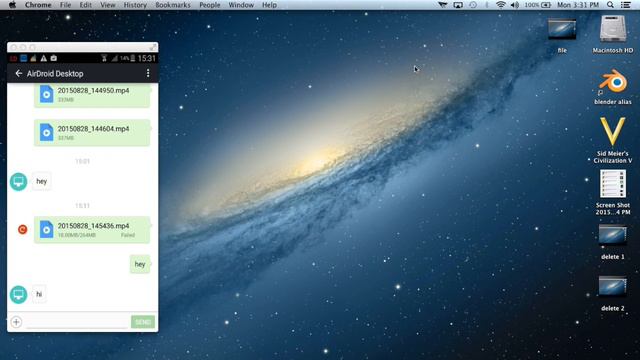Open the 20150828_145436.mp4 file icon

click(x=47, y=229)
